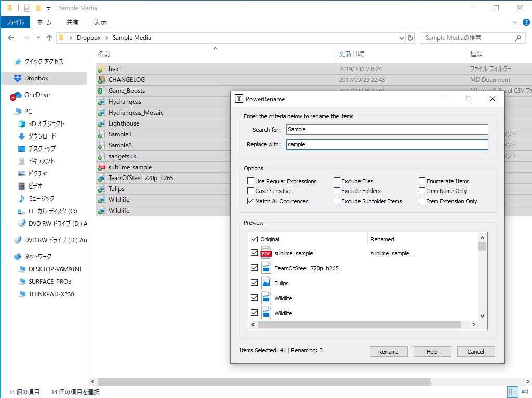
Task: Open the ホーム ribbon tab
Action: click(x=45, y=22)
